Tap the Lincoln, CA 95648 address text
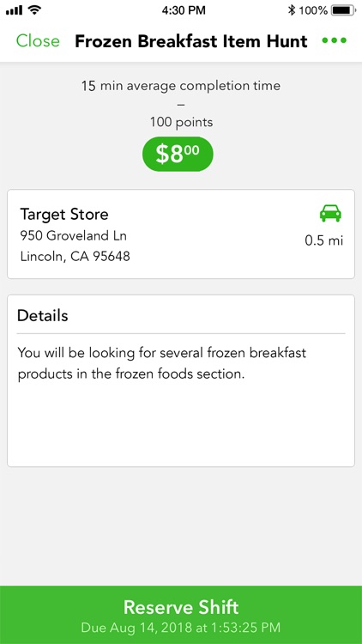This screenshot has height=644, width=362. [x=75, y=256]
